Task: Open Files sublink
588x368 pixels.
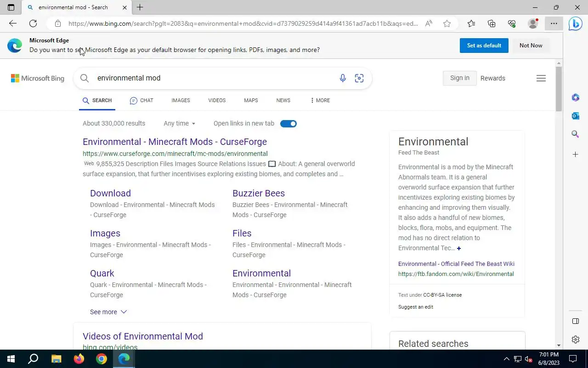Action: coord(242,233)
